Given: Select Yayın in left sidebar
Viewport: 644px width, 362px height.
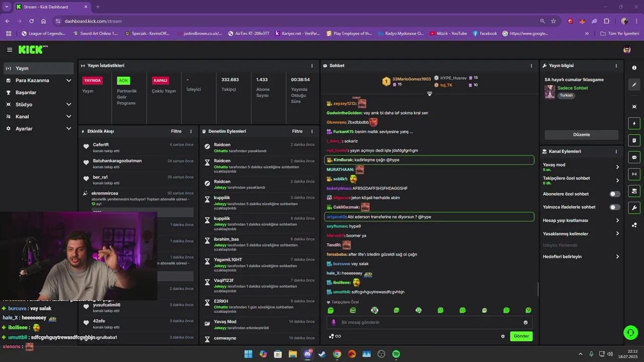Looking at the screenshot, I should [x=39, y=68].
